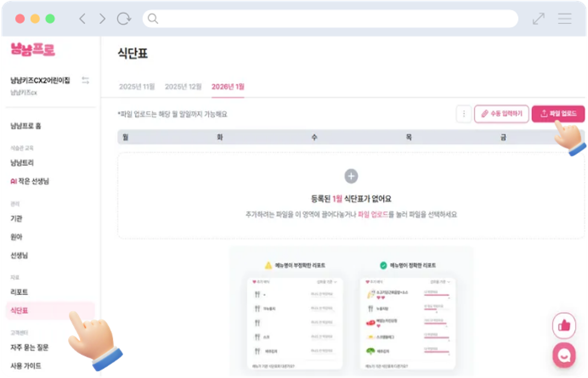The width and height of the screenshot is (588, 378).
Task: Open the three-dot more options button
Action: [x=464, y=114]
